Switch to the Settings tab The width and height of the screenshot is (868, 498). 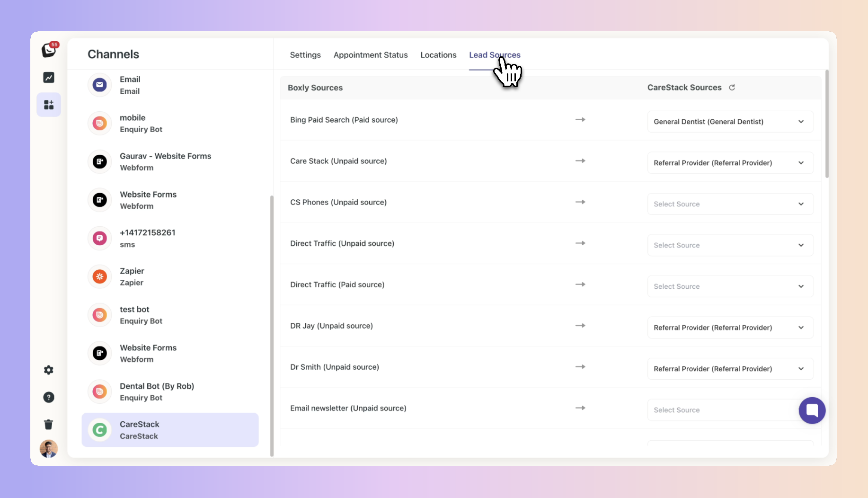(x=305, y=55)
